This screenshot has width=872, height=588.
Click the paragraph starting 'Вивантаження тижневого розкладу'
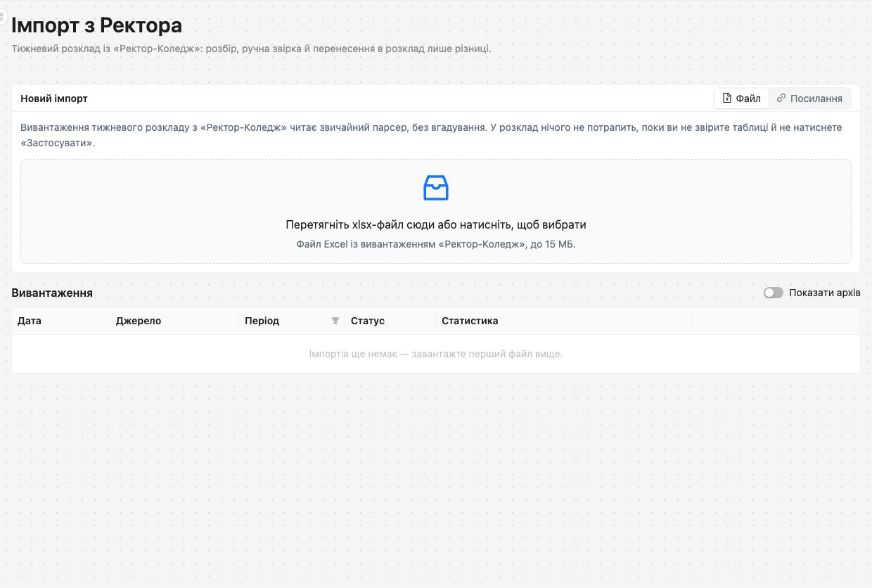click(x=431, y=135)
